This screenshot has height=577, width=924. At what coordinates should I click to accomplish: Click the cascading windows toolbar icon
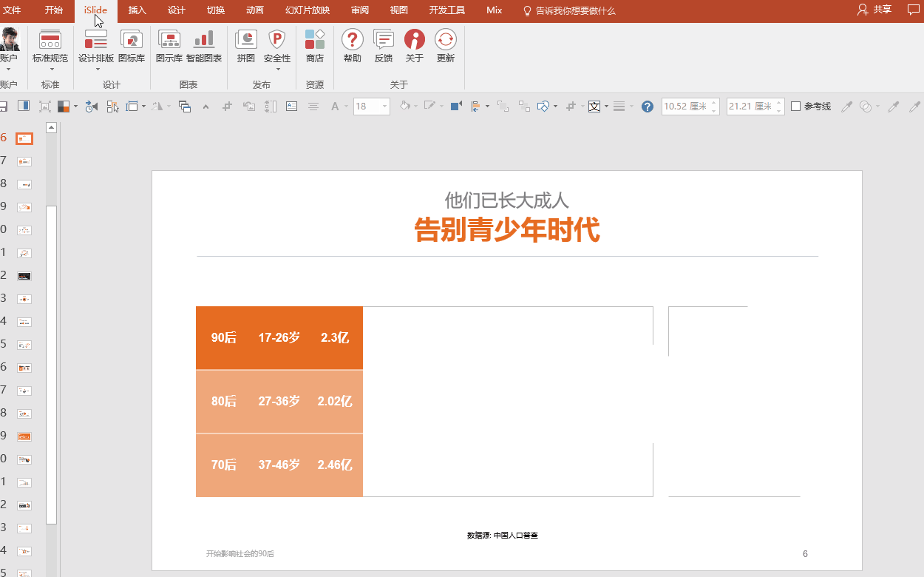[185, 107]
